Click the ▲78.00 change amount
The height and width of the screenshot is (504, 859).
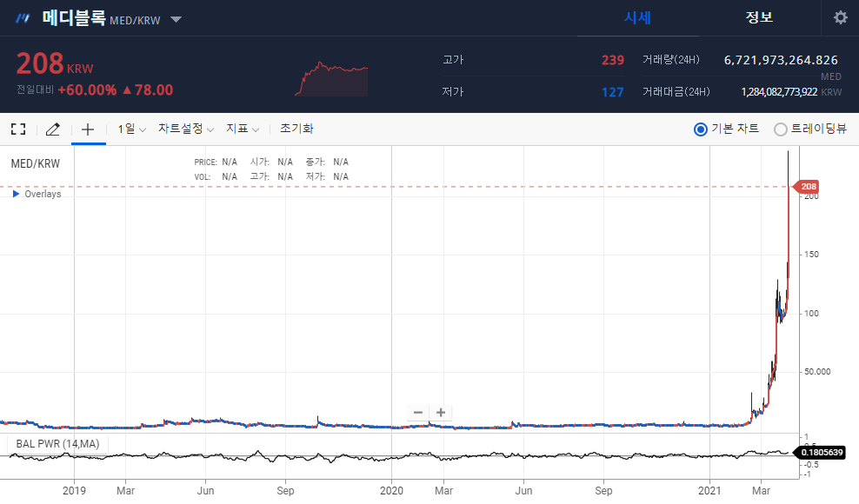pos(147,90)
